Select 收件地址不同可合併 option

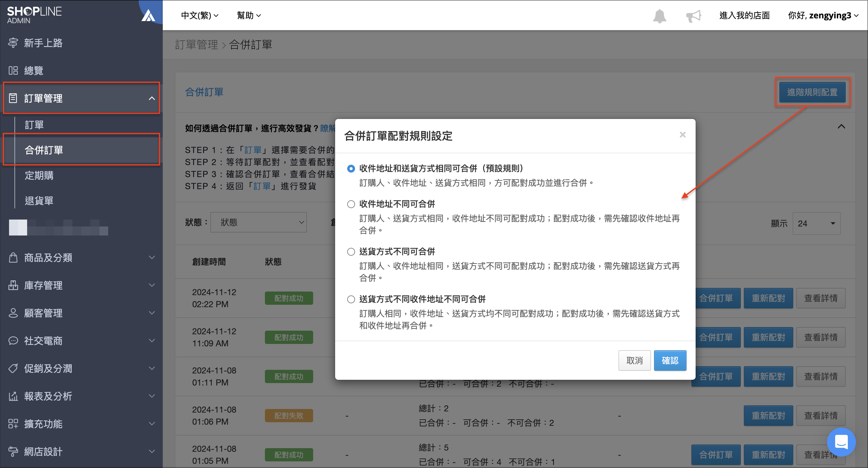click(x=351, y=204)
